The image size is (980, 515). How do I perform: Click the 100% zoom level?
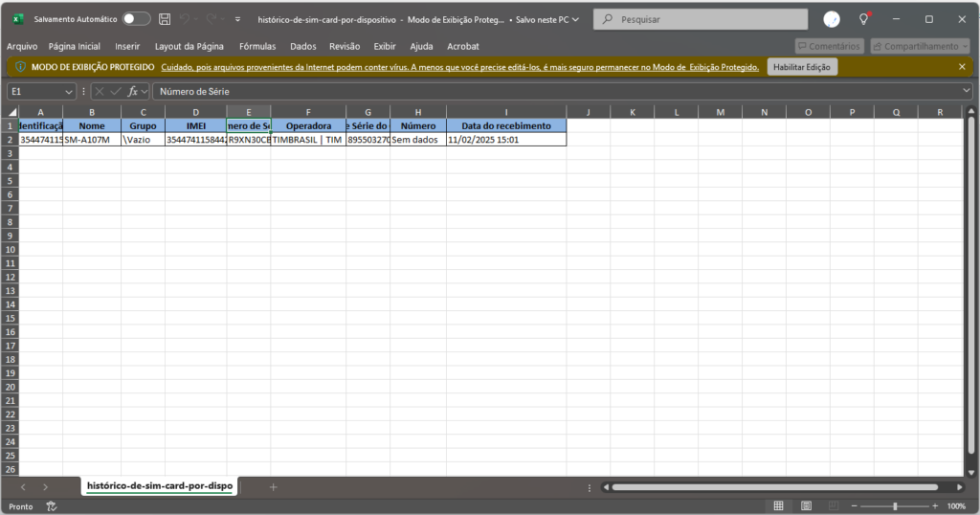(956, 506)
